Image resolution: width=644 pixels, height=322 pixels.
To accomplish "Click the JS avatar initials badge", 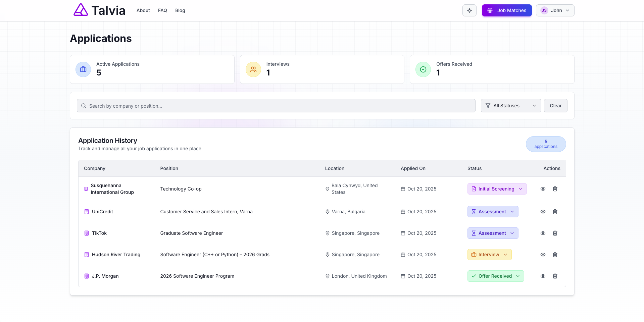I will (544, 10).
